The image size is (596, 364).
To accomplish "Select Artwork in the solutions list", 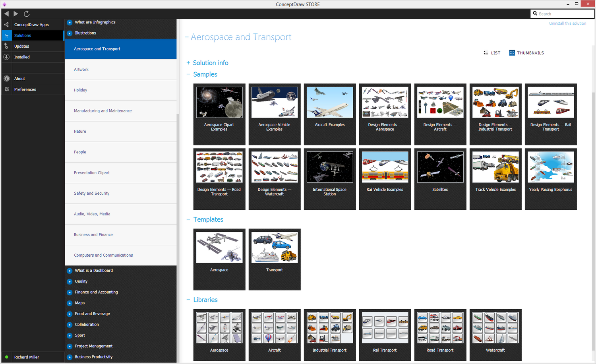I will pyautogui.click(x=81, y=70).
